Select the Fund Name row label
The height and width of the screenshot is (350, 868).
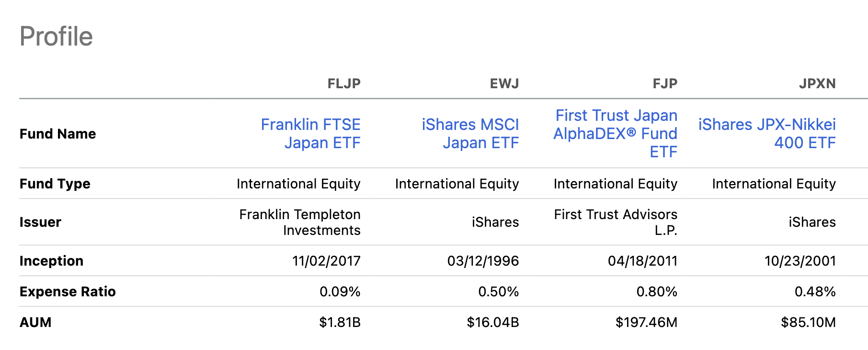point(57,134)
